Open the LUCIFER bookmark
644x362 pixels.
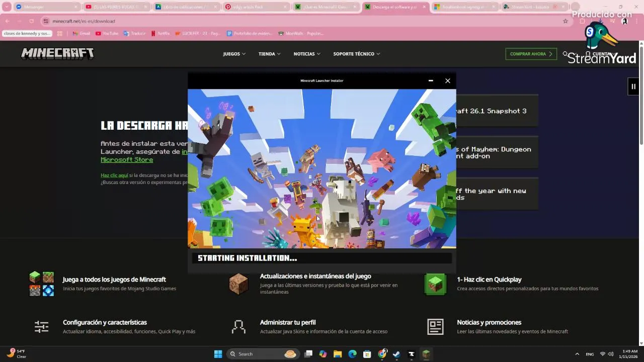(x=198, y=34)
